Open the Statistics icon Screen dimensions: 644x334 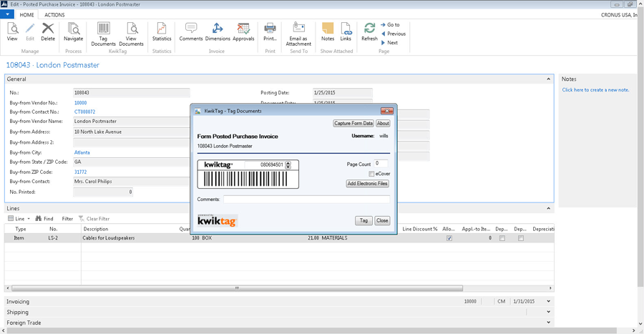point(162,31)
